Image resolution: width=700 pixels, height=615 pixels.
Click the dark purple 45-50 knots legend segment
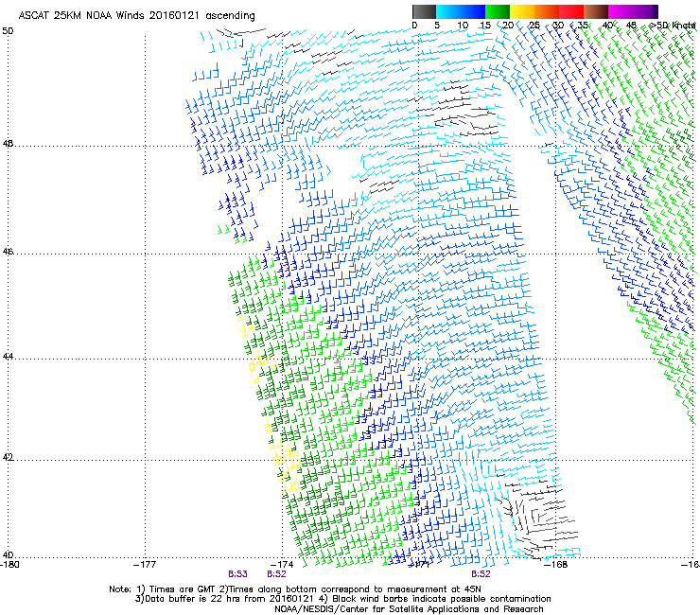(x=645, y=11)
